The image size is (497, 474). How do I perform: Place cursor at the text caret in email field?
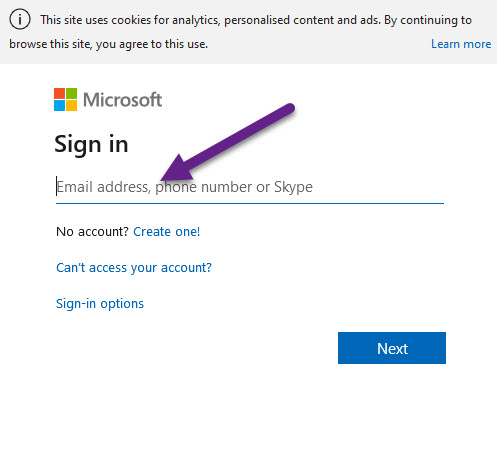57,186
